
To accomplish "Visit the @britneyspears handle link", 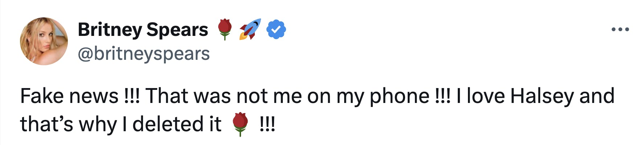I will point(144,54).
